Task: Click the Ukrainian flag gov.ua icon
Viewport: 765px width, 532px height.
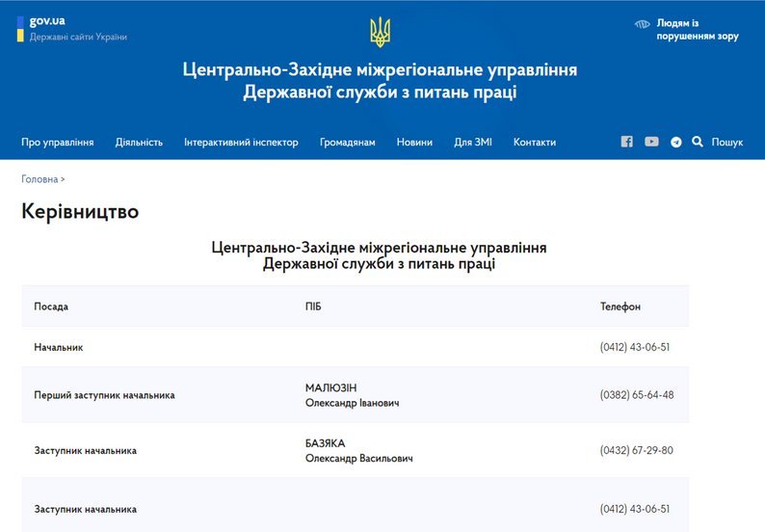Action: coord(20,29)
